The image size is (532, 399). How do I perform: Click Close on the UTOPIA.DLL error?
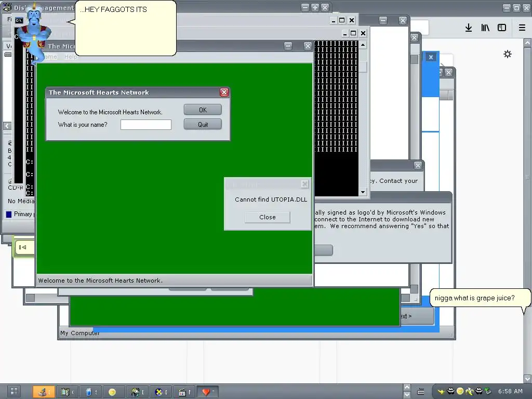[x=268, y=217]
